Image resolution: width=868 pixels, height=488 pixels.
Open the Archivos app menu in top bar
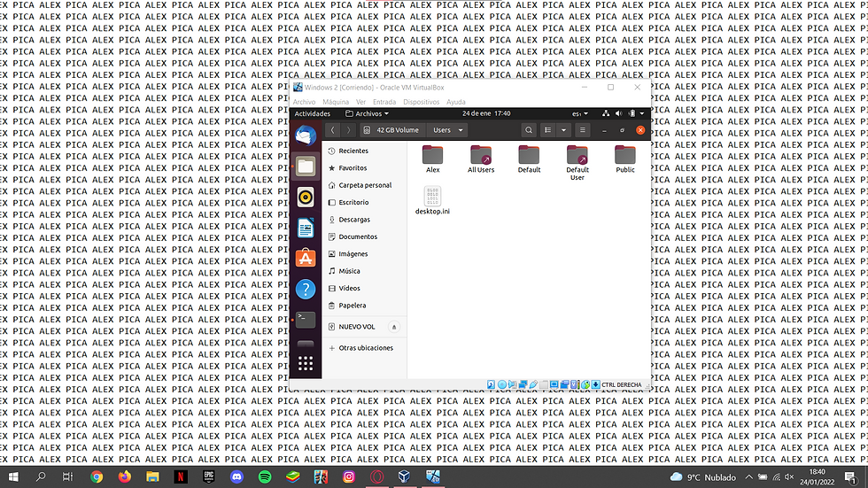pos(367,113)
